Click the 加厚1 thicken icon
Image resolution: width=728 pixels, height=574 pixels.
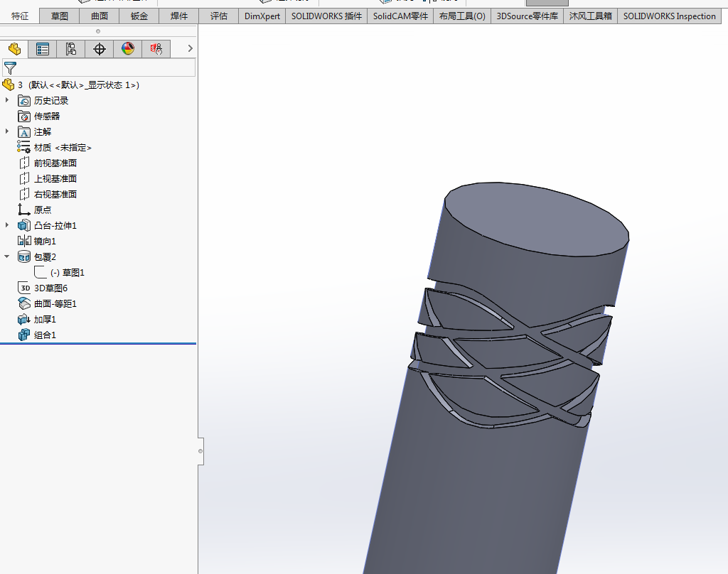pyautogui.click(x=24, y=319)
